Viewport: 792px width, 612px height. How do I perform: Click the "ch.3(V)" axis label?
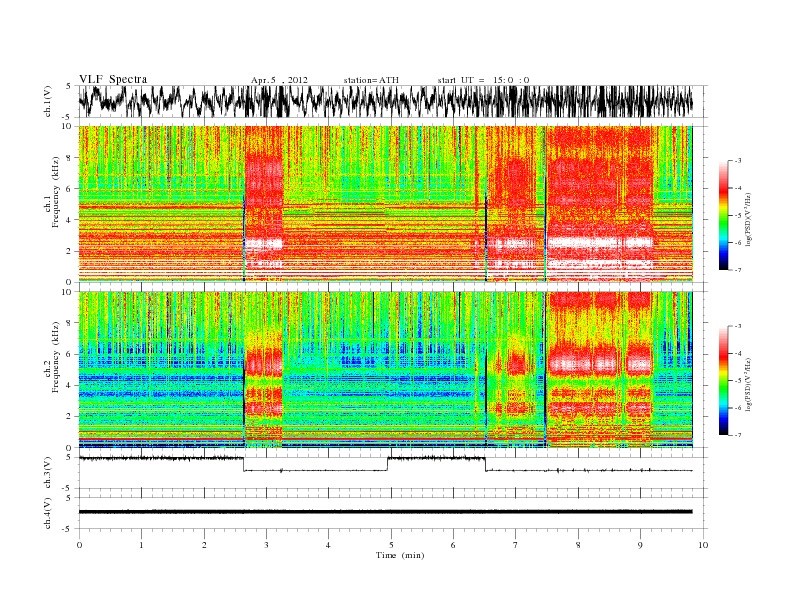tap(47, 473)
